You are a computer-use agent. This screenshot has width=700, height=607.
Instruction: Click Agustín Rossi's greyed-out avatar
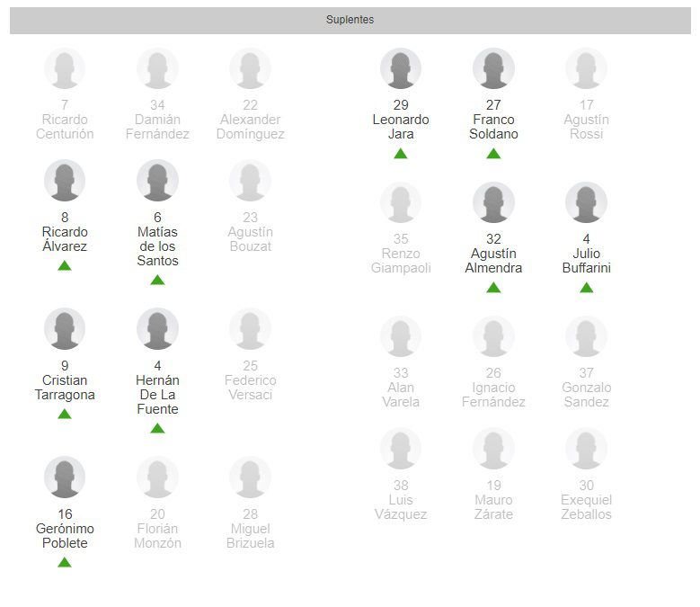586,69
